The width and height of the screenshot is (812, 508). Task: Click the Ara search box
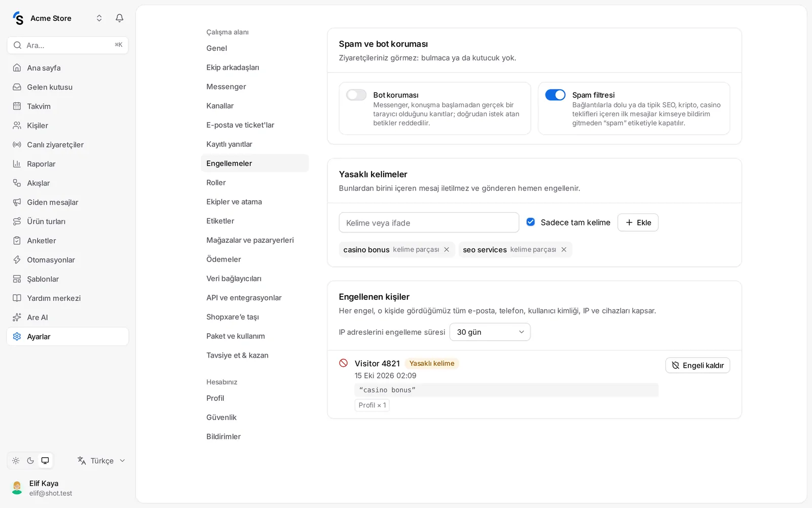click(x=67, y=45)
